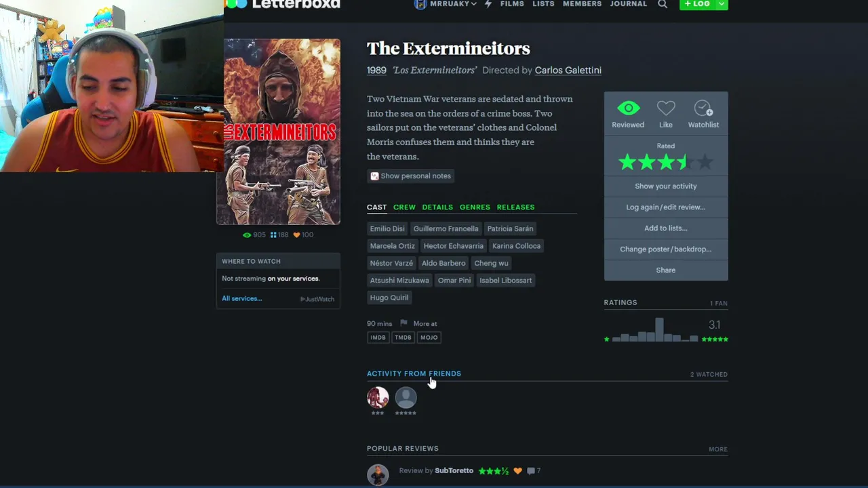Open the RATINGS heading link
Viewport: 868px width, 488px height.
[x=620, y=303]
